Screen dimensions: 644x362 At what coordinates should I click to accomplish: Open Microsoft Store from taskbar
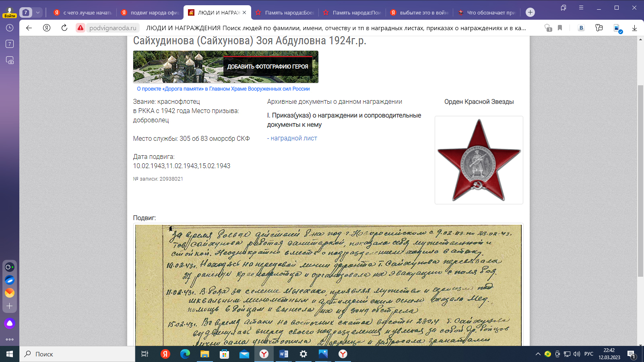[225, 354]
